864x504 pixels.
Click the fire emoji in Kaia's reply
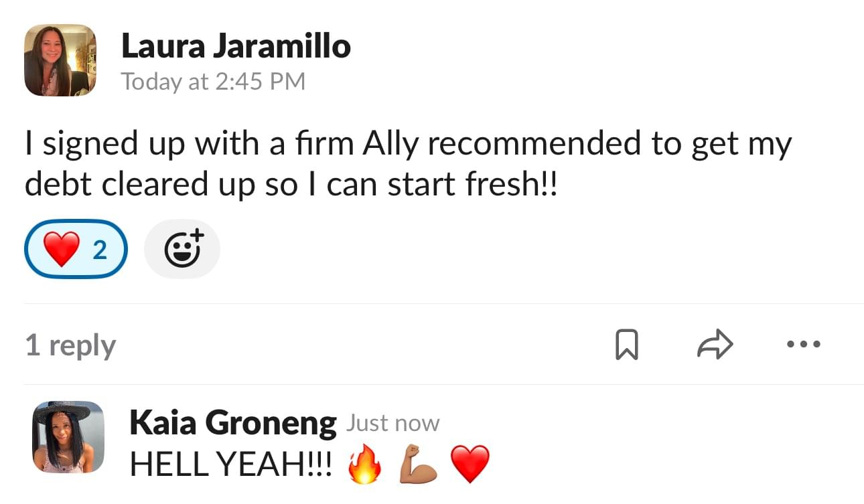coord(365,464)
